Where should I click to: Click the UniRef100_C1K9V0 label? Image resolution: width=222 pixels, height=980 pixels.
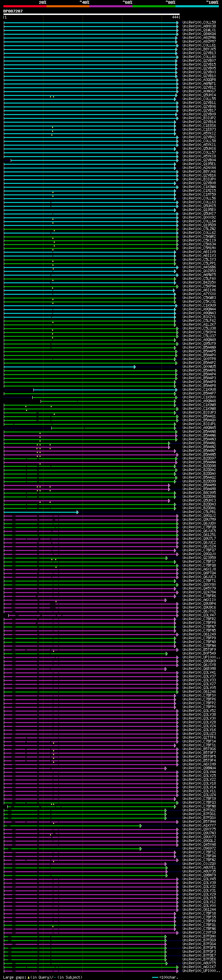pos(199,397)
